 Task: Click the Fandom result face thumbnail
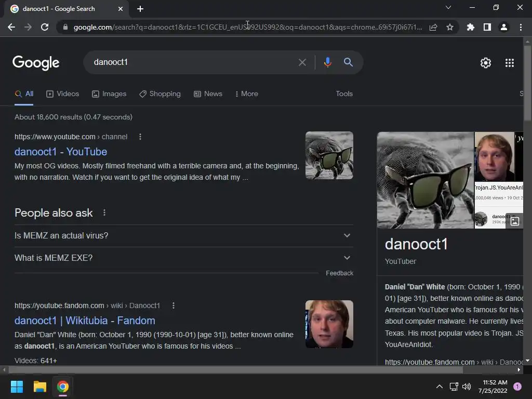(x=329, y=324)
